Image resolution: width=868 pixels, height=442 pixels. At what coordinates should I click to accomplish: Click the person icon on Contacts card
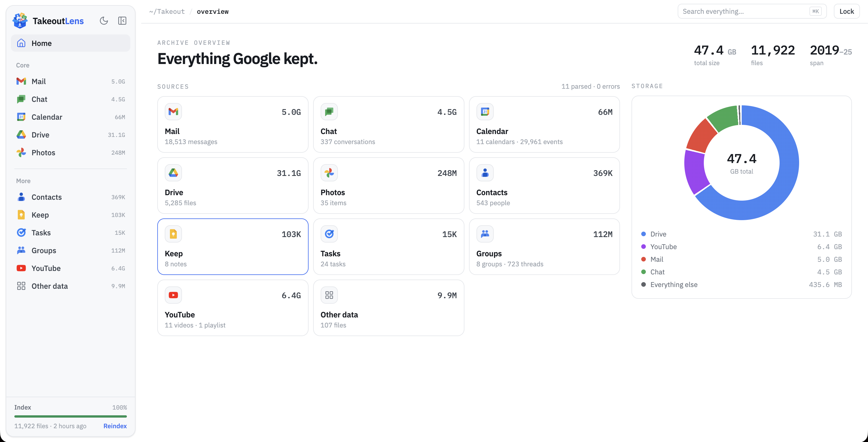click(x=485, y=173)
